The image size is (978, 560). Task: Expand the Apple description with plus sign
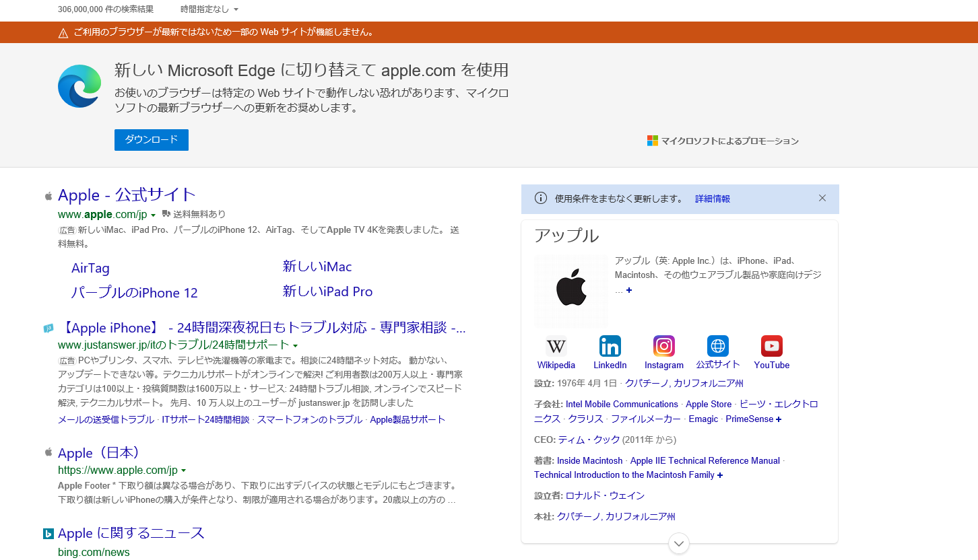pyautogui.click(x=629, y=290)
